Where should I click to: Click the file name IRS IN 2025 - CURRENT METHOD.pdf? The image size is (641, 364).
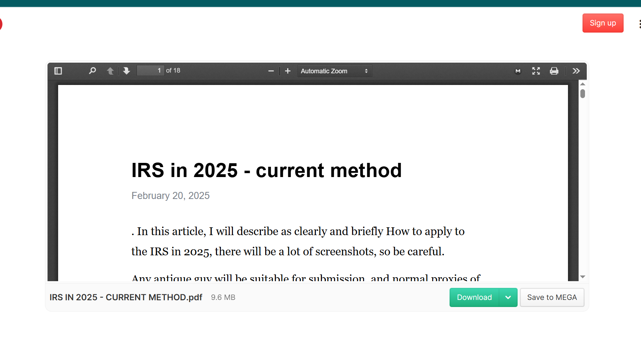pos(126,297)
